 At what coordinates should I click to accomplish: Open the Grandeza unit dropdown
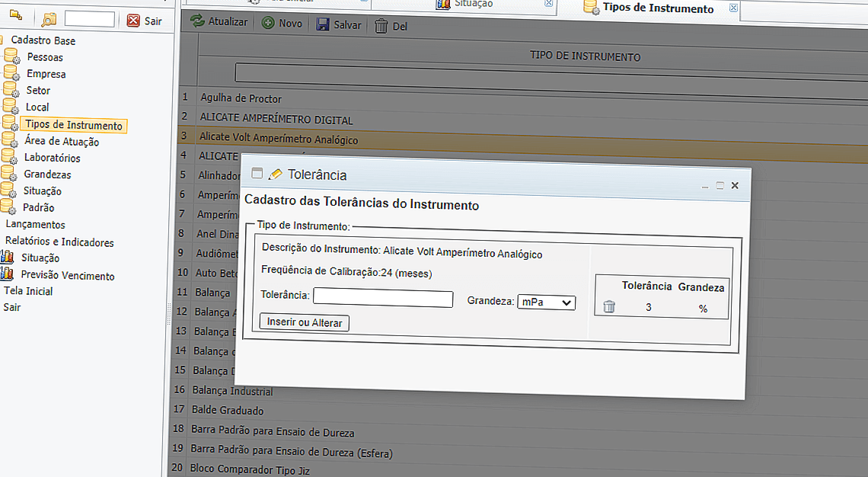click(x=546, y=303)
